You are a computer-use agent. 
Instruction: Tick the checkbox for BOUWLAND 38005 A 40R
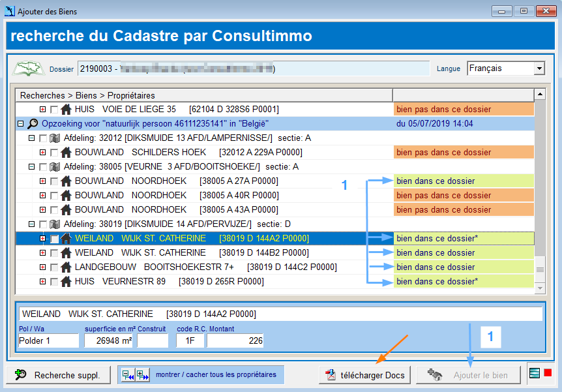54,196
